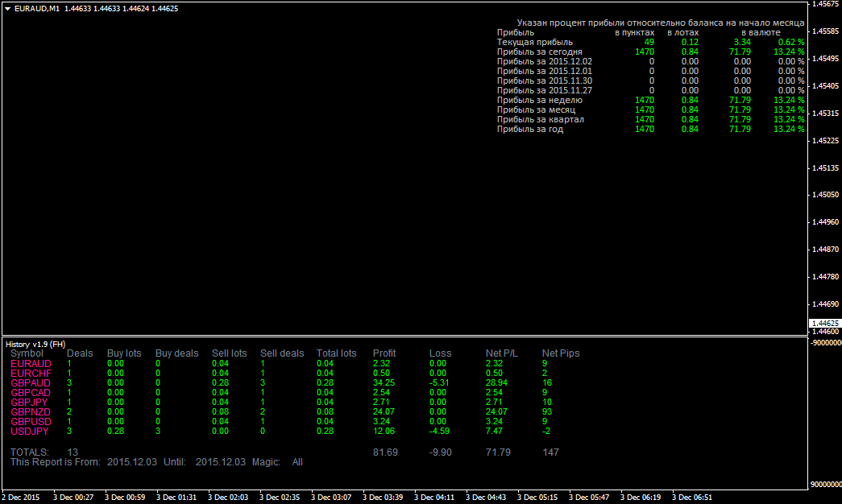Click the triangle arrow beside EURAUD,M1
The height and width of the screenshot is (504, 842).
pos(8,9)
